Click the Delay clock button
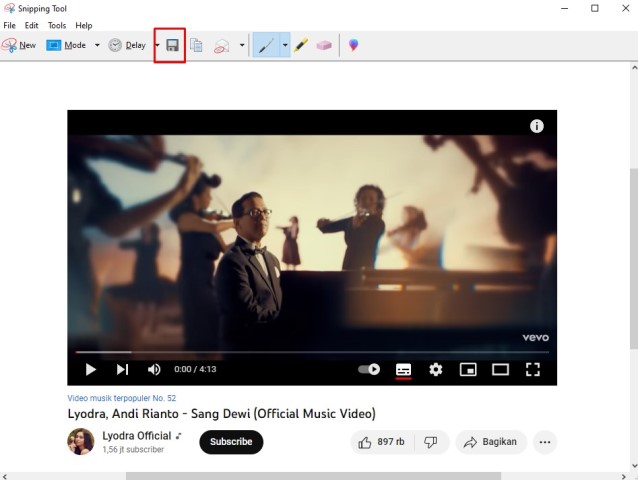Viewport: 638px width, 480px height. 127,45
